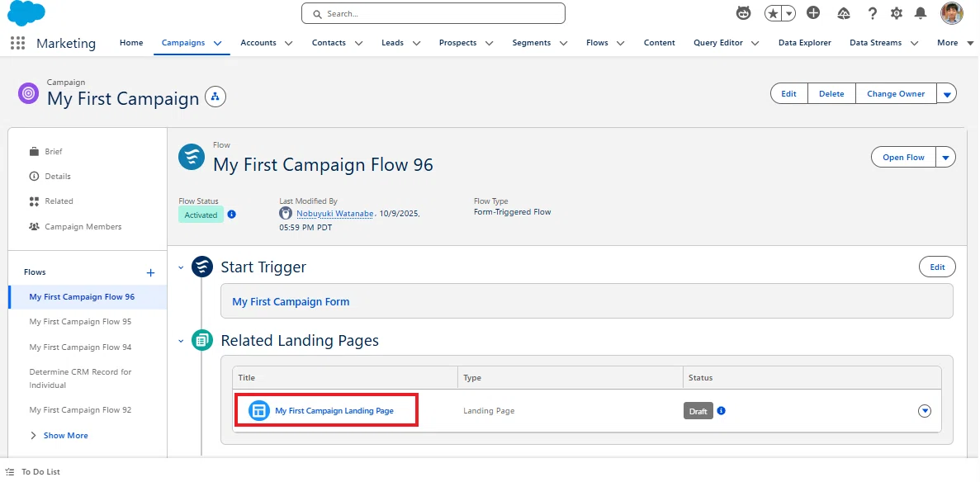Click the campaign hierarchy icon beside title
Screen dimensions: 980x482
coord(215,97)
